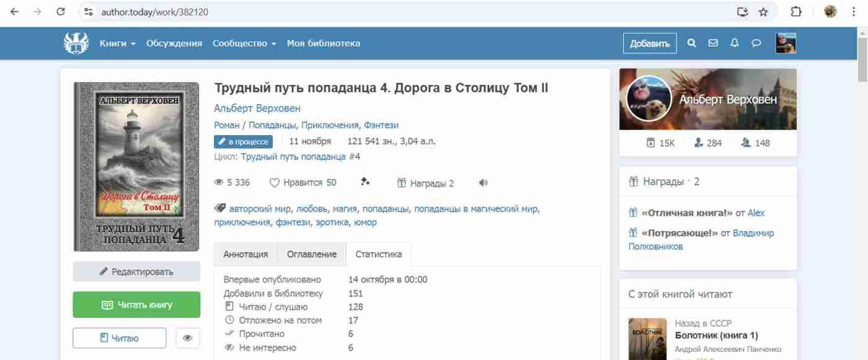The height and width of the screenshot is (360, 868).
Task: Open book Болотник (книга 1)
Action: point(716,336)
